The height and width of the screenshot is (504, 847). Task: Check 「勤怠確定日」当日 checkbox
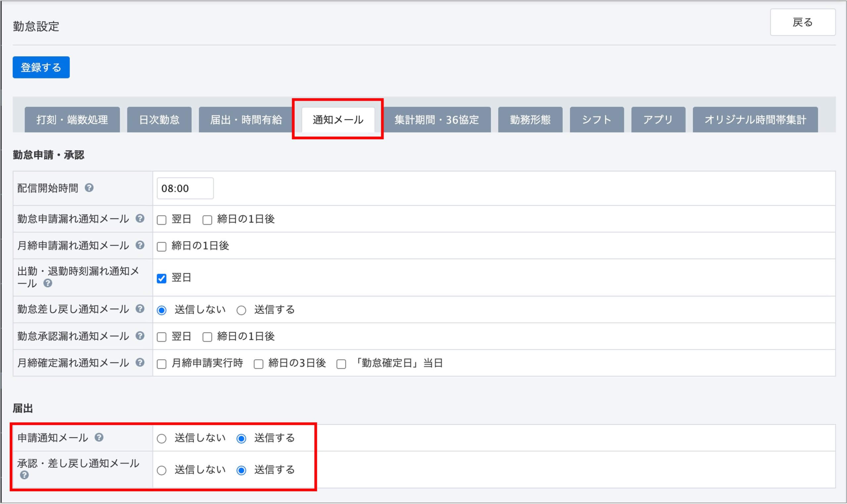pos(341,364)
